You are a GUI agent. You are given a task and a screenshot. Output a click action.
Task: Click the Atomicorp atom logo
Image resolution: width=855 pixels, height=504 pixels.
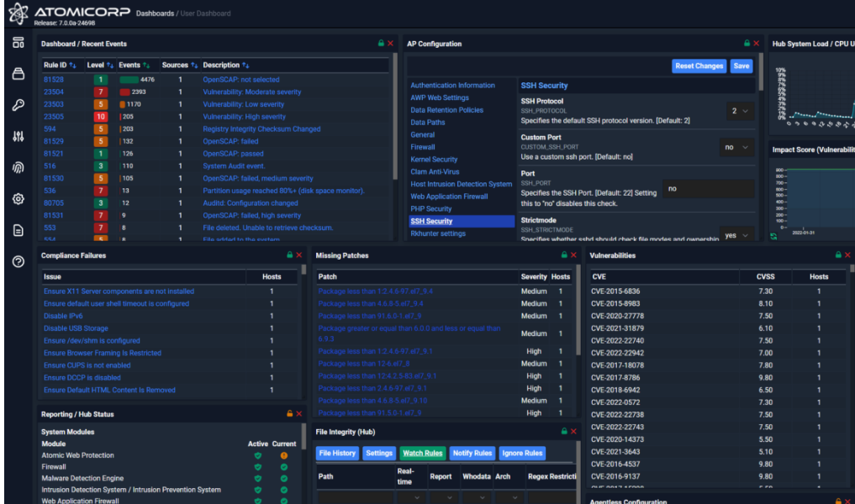point(18,12)
